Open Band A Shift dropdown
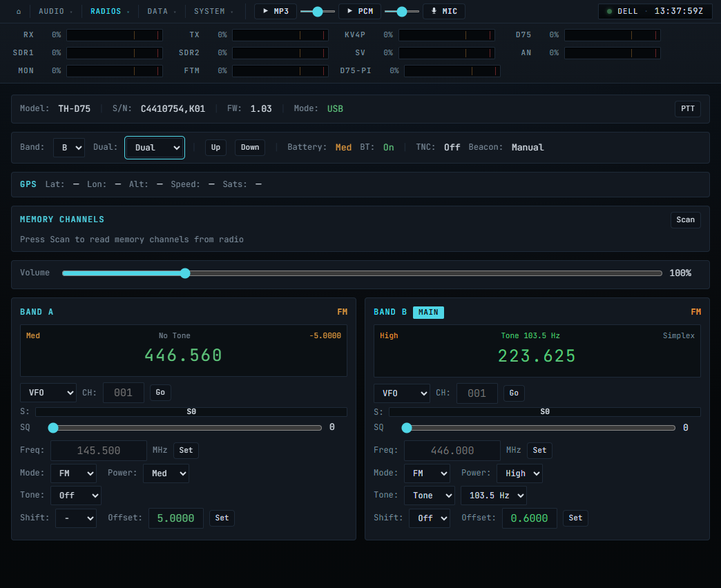The width and height of the screenshot is (721, 588). pos(76,518)
